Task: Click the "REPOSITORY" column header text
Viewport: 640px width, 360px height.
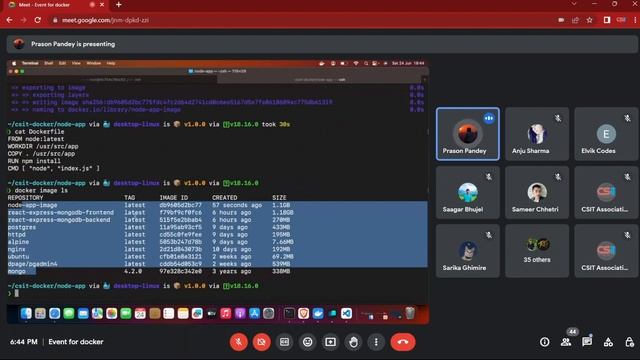Action: pos(25,198)
